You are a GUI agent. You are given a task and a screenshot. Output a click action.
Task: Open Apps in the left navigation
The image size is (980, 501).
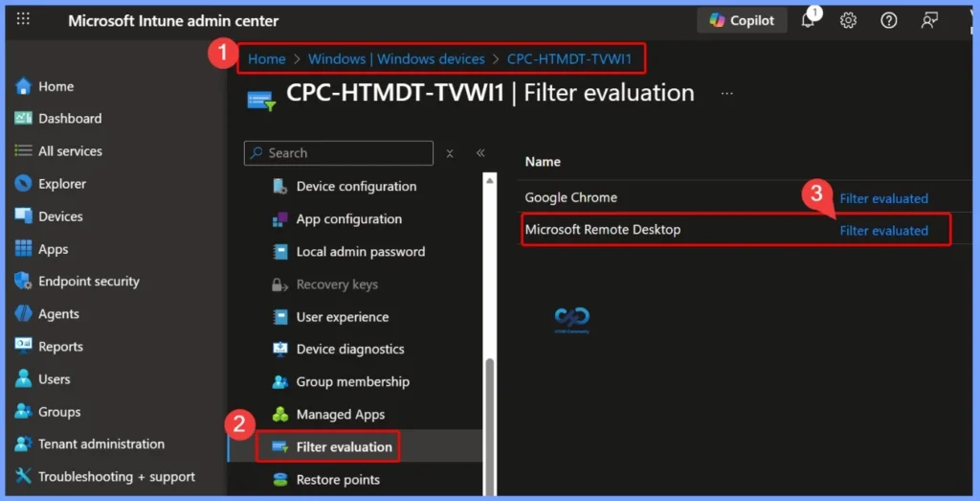click(x=54, y=249)
